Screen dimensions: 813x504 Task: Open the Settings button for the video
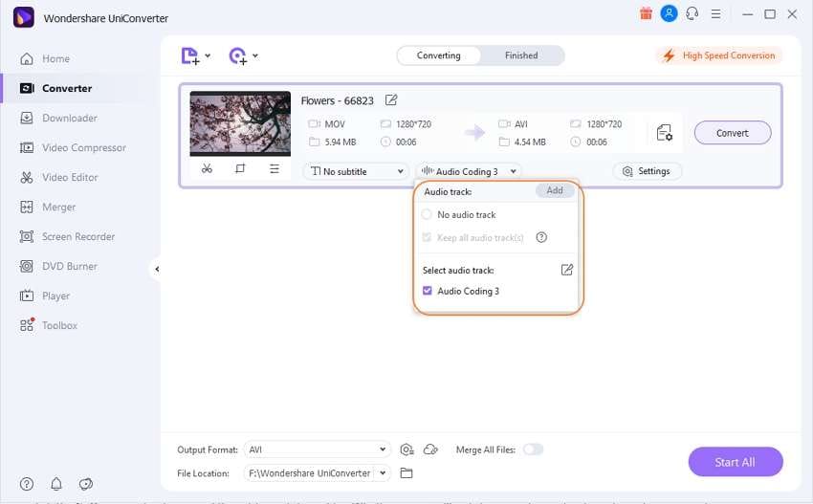point(648,171)
